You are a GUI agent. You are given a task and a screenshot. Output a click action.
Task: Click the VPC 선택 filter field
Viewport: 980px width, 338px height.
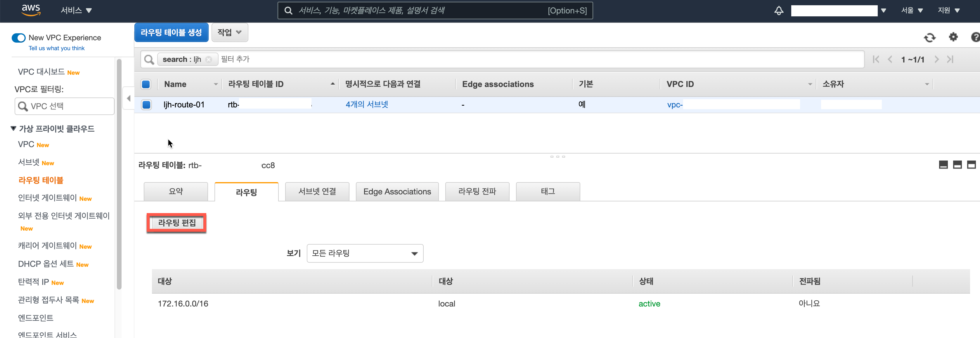click(x=65, y=106)
